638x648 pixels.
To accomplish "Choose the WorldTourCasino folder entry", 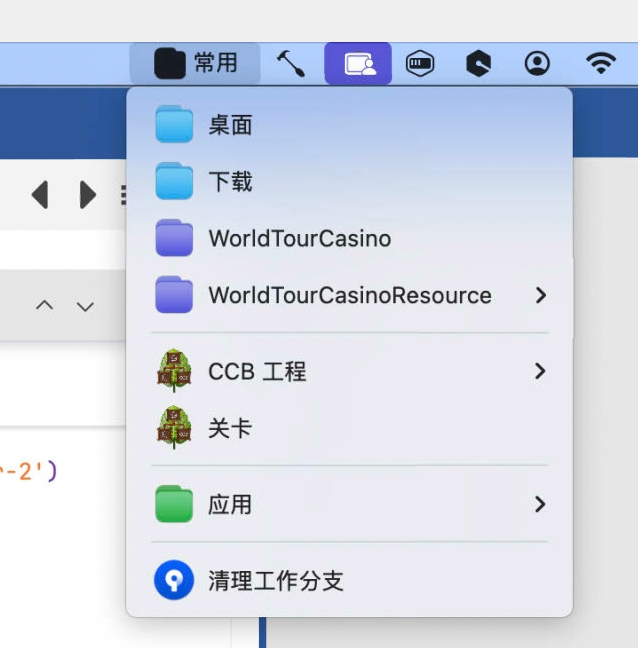I will tap(299, 239).
